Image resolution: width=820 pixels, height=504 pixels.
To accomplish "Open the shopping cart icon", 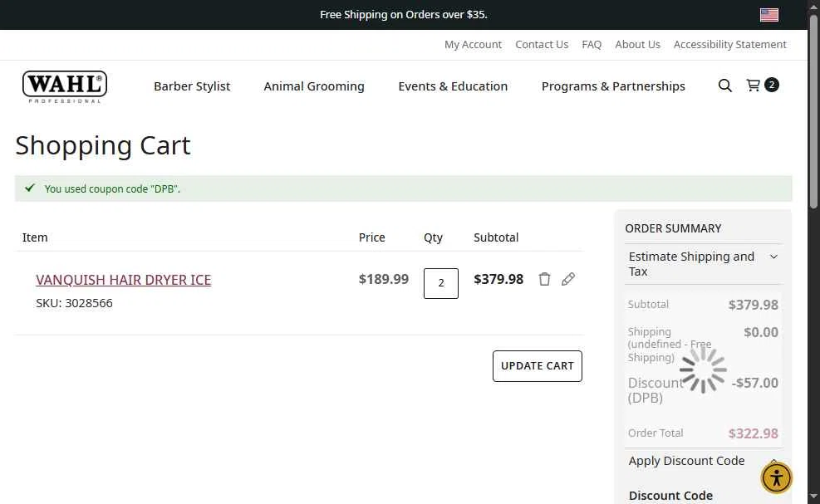I will click(753, 86).
